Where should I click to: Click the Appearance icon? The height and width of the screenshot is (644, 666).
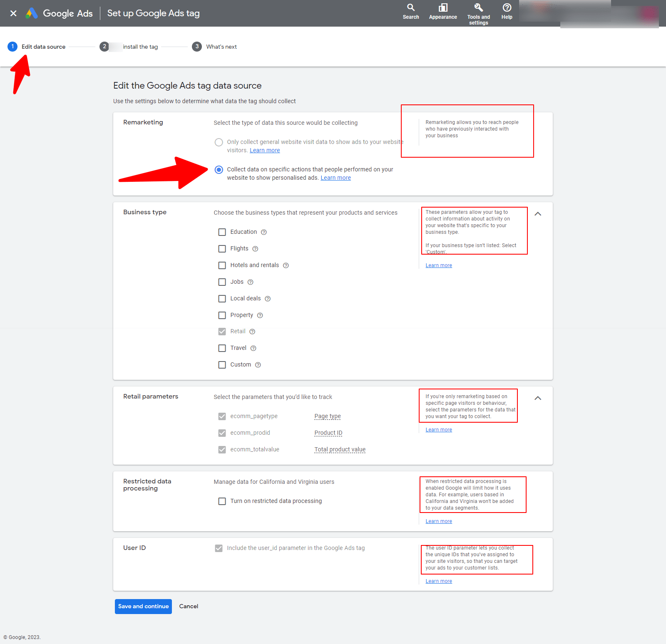click(443, 11)
